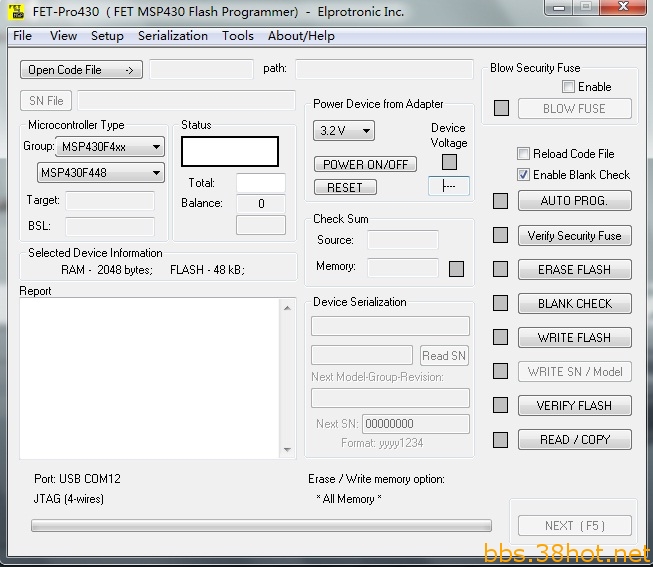Click POWER ON/OFF button

pyautogui.click(x=365, y=164)
